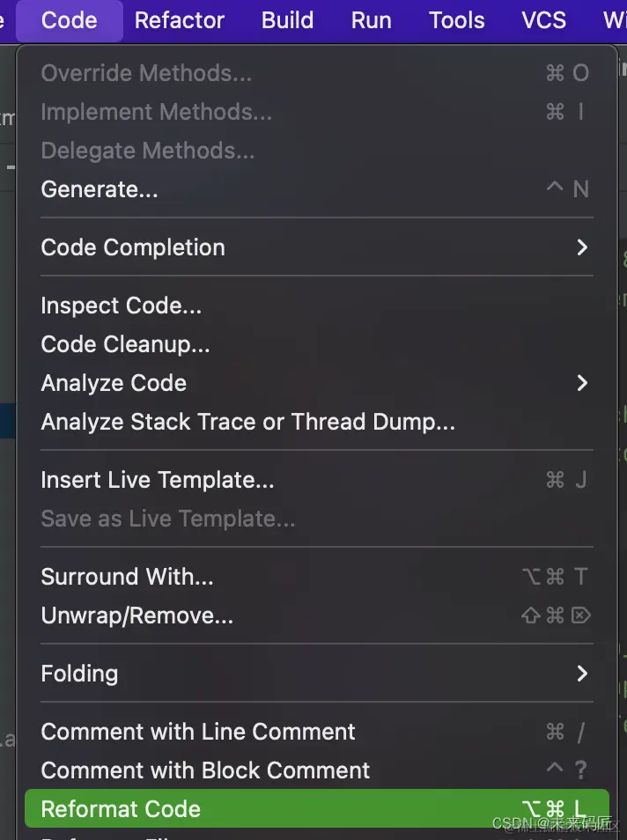Click Unwrap/Remove... menu item

coord(137,615)
